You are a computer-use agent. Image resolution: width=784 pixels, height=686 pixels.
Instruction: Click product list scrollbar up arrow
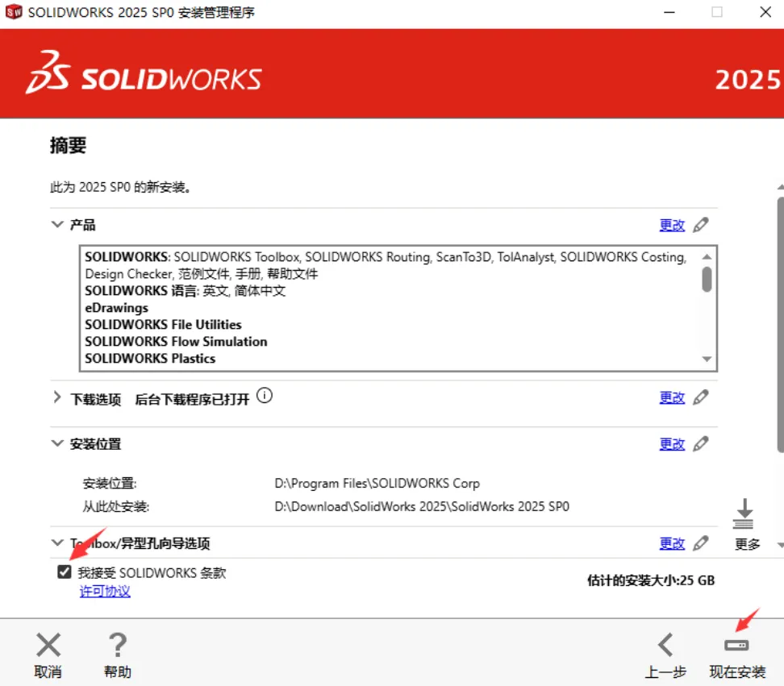coord(707,257)
